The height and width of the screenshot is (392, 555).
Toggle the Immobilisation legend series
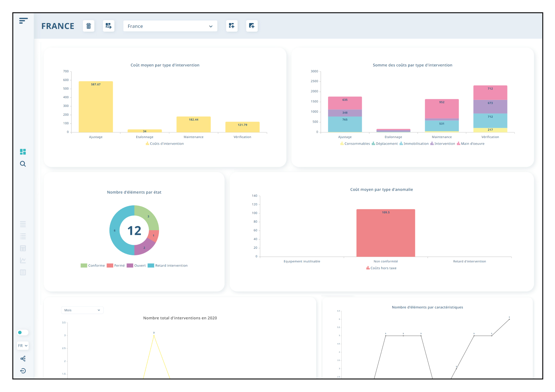(414, 144)
